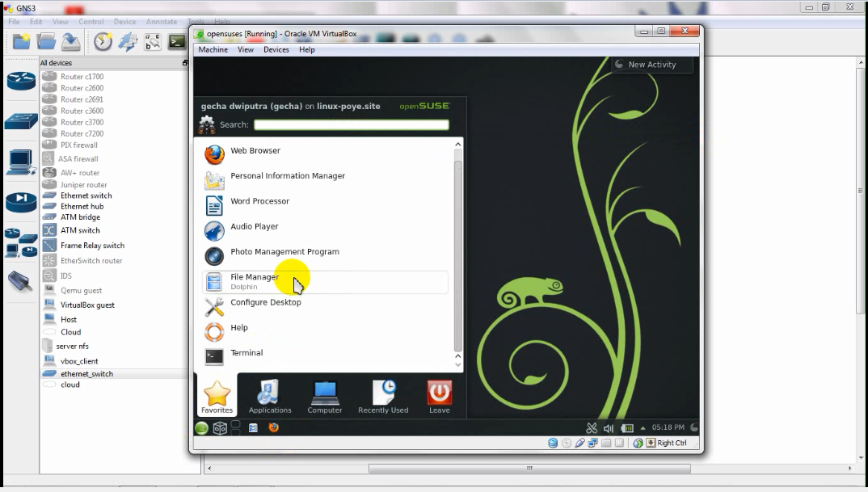Viewport: 868px width, 492px height.
Task: Switch to the Recently Used tab
Action: (x=383, y=397)
